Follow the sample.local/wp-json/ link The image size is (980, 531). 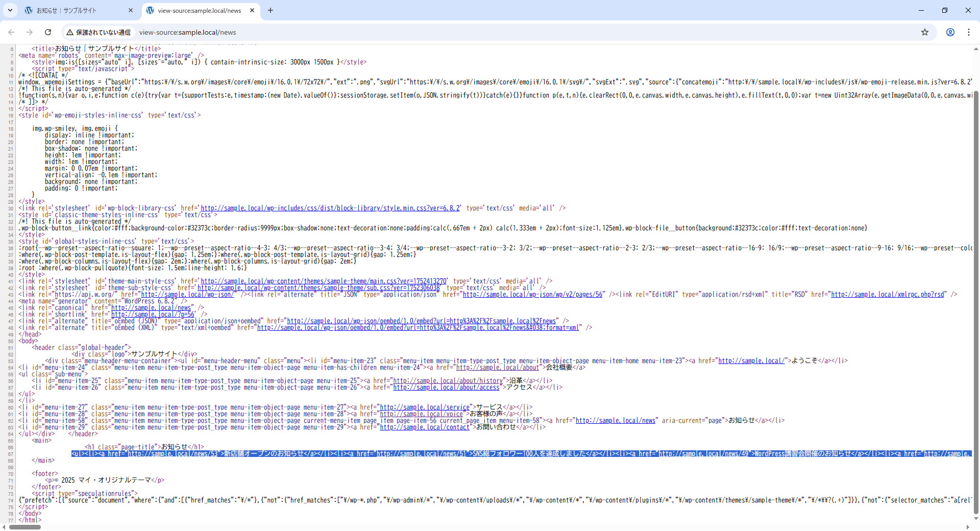pyautogui.click(x=187, y=295)
